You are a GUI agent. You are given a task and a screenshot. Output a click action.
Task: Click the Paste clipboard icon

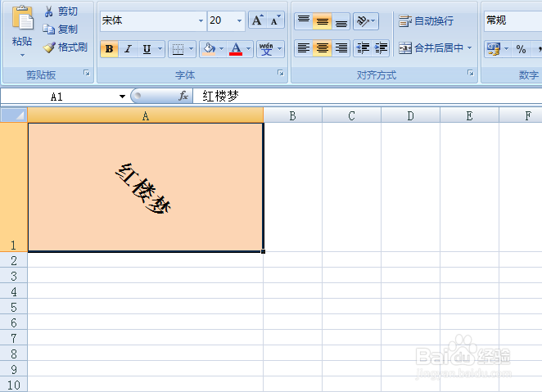(x=23, y=18)
